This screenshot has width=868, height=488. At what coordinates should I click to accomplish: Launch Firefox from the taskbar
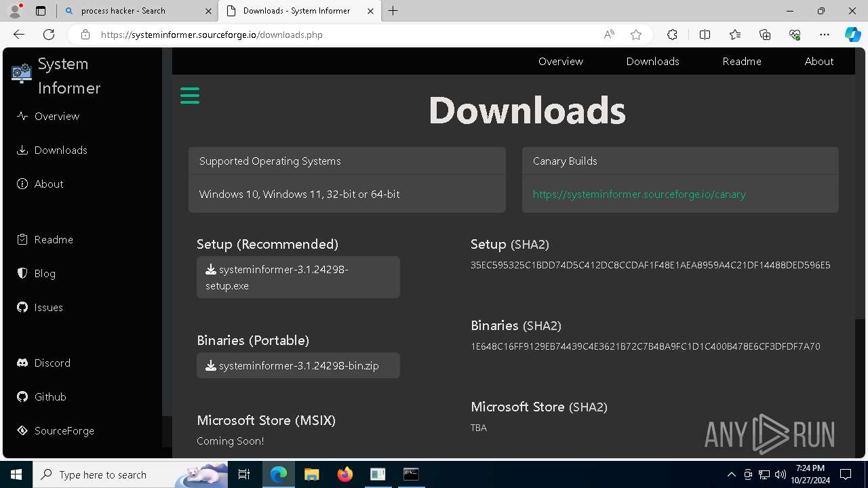point(344,474)
